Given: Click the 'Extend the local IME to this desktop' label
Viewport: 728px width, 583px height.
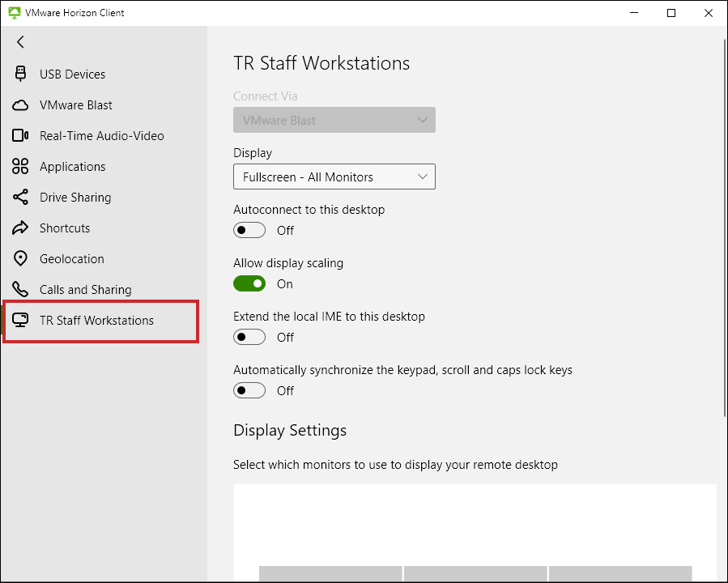Looking at the screenshot, I should (x=329, y=316).
